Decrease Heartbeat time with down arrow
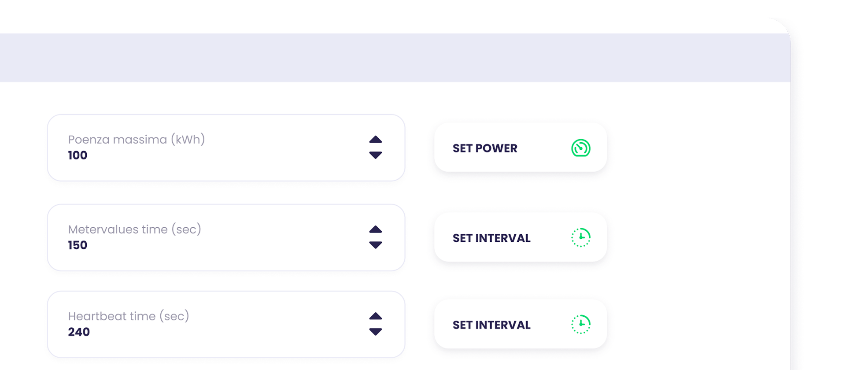The height and width of the screenshot is (370, 868). coord(375,332)
